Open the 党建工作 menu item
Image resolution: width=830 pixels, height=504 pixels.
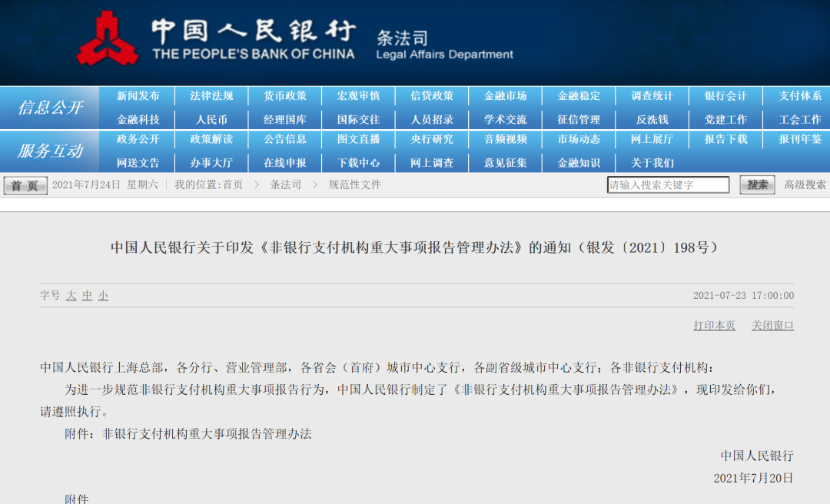(725, 120)
